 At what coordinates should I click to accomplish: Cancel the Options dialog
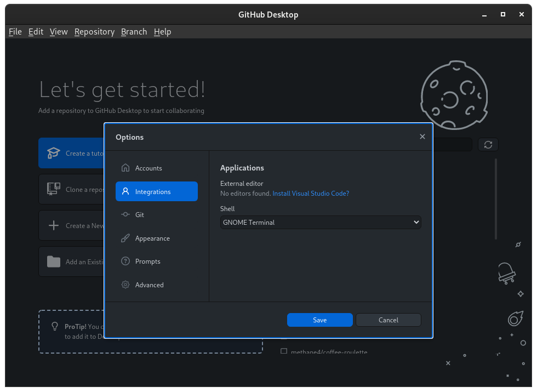coord(389,320)
